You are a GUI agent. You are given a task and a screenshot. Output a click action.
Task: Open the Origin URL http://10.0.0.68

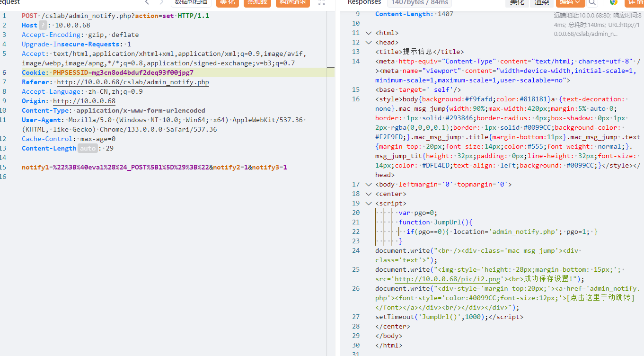point(84,101)
